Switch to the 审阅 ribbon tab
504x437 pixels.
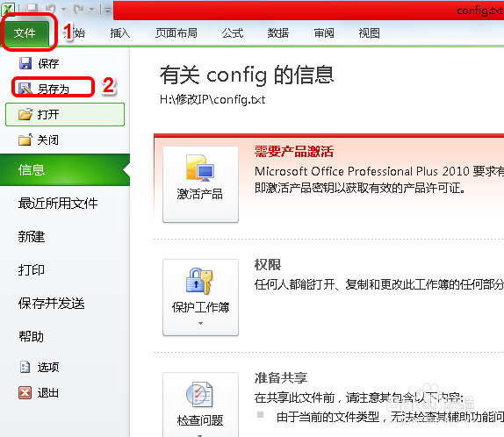pos(324,32)
